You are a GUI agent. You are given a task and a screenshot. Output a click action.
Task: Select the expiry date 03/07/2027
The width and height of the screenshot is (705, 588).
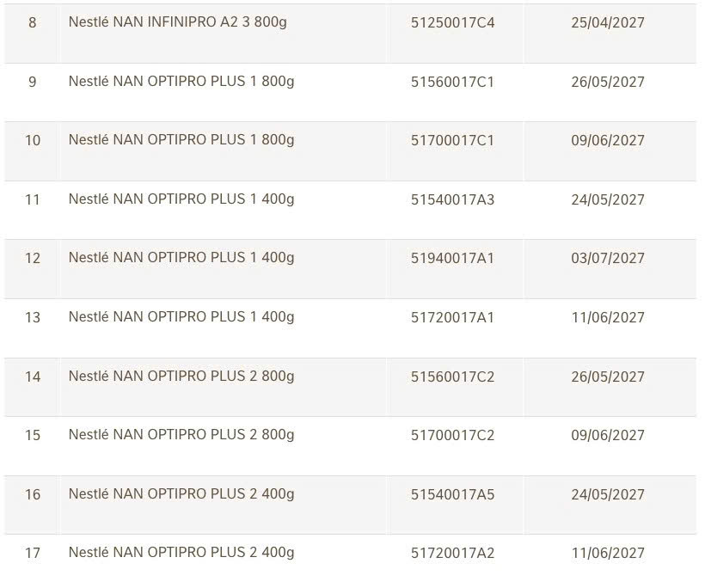607,259
